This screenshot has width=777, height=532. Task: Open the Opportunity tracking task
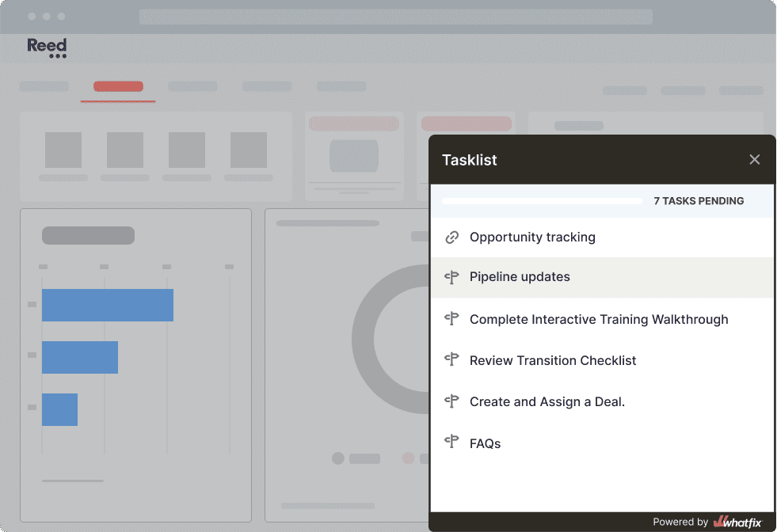point(602,237)
